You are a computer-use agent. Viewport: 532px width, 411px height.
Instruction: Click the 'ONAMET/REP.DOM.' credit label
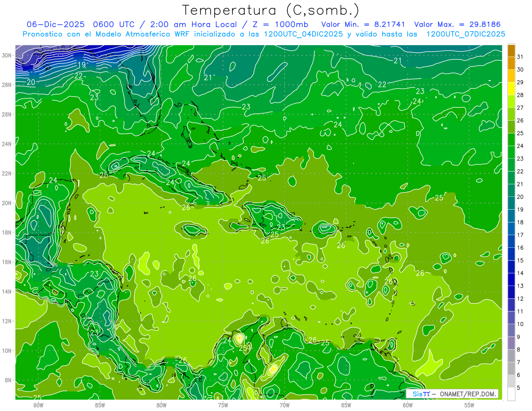468,394
